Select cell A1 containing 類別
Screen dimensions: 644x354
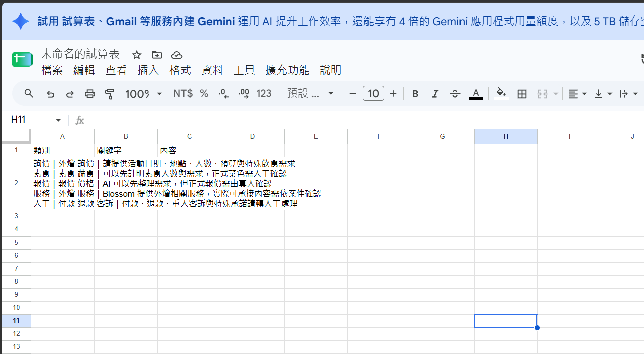tap(62, 150)
